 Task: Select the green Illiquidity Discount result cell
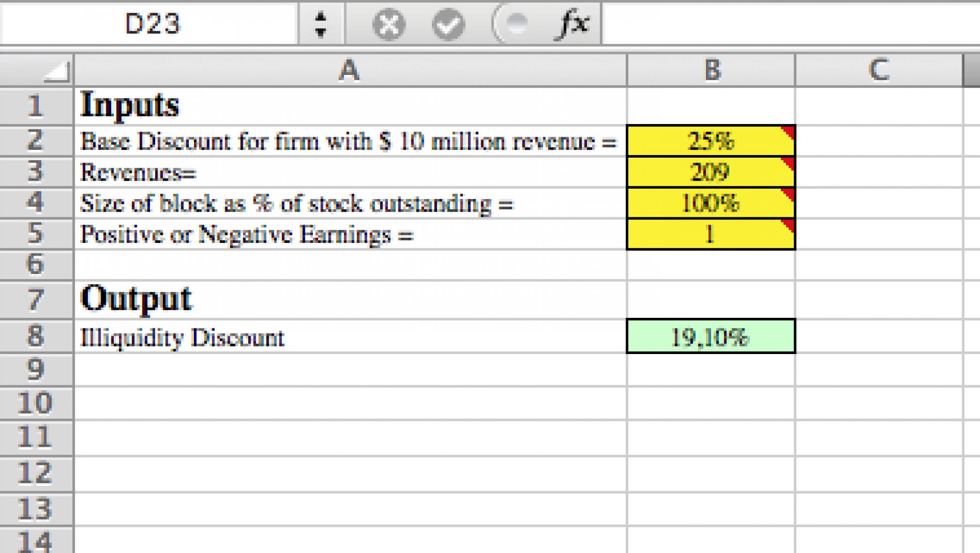point(711,336)
